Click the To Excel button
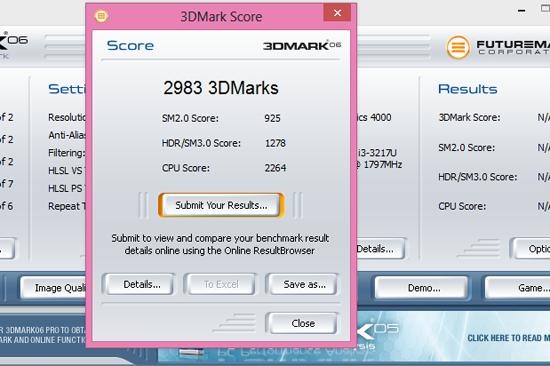The width and height of the screenshot is (550, 366). (x=221, y=284)
